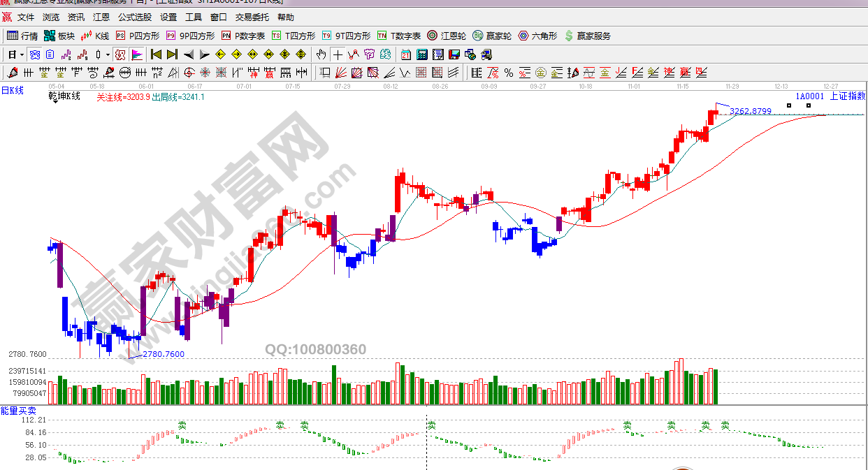Image resolution: width=868 pixels, height=470 pixels.
Task: Toggle the crosshair cursor mode
Action: tap(338, 54)
